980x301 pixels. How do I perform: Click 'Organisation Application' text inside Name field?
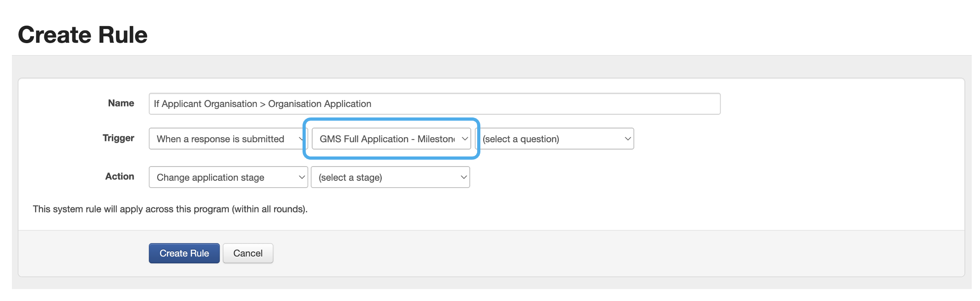(319, 104)
